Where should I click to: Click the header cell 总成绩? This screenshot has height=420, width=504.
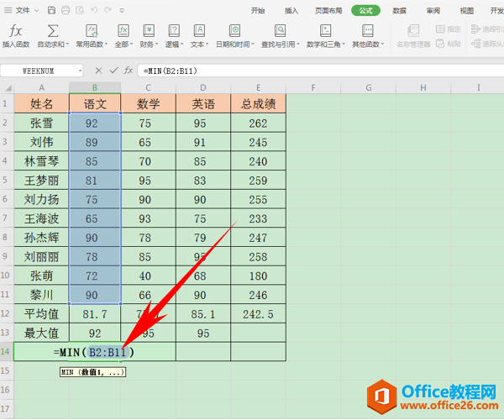tap(258, 104)
